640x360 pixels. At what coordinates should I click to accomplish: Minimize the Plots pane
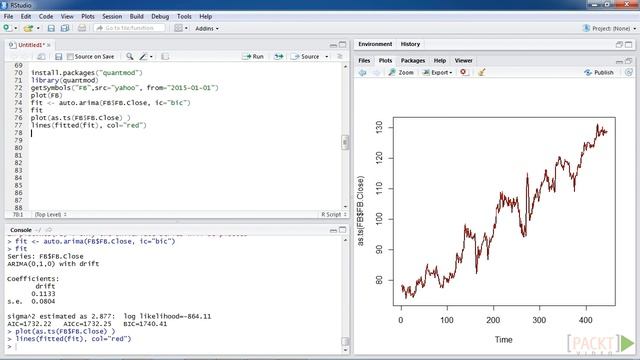click(619, 61)
